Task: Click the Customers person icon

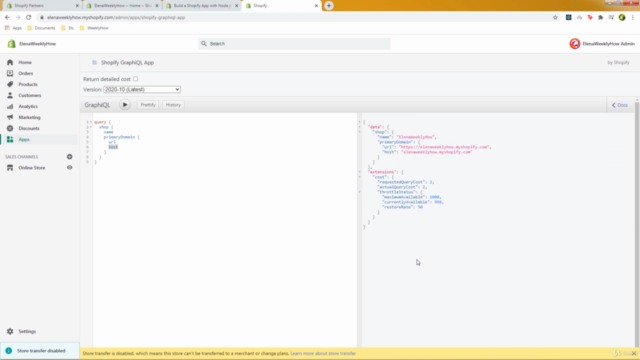Action: tap(10, 96)
